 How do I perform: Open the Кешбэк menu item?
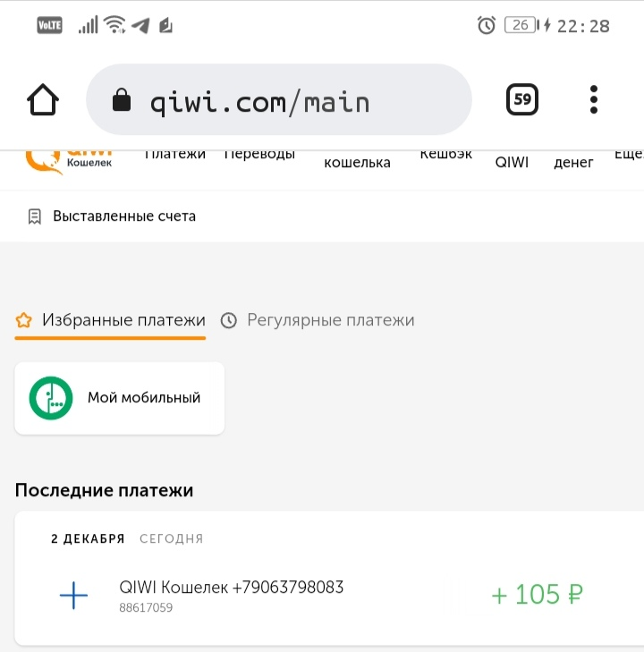(445, 155)
